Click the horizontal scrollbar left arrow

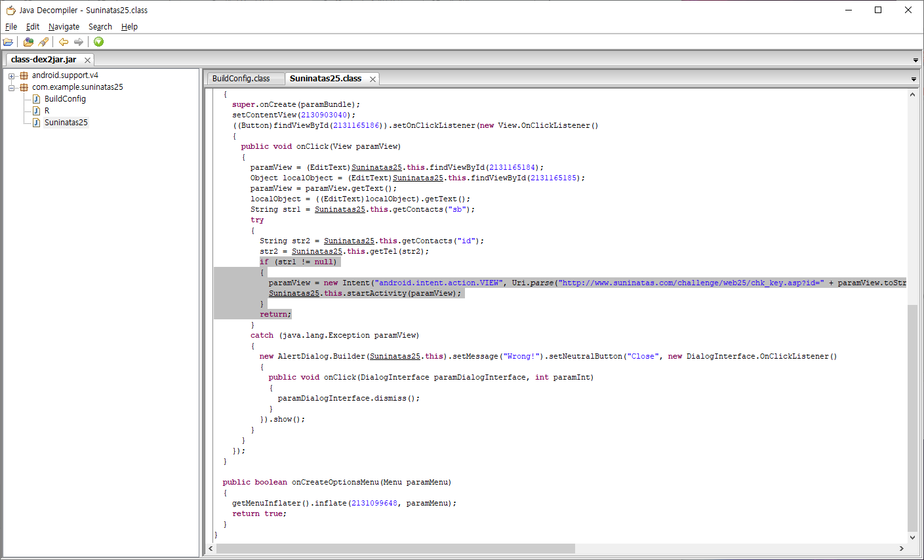point(211,548)
